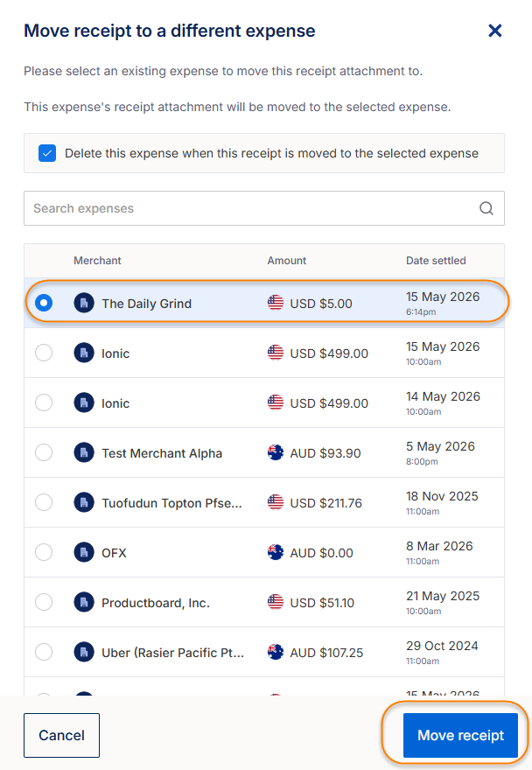The height and width of the screenshot is (770, 532).
Task: Click Ionic 14 May merchant icon
Action: click(84, 402)
